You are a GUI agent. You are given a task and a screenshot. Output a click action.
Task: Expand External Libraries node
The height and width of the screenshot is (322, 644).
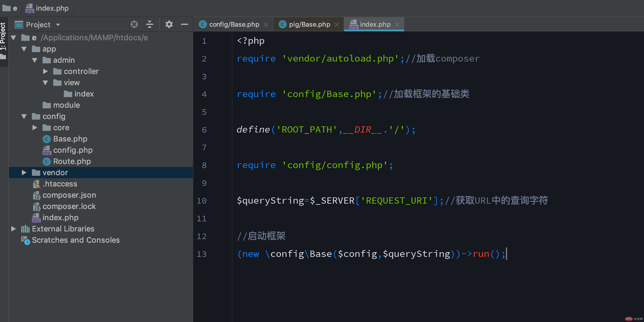14,229
